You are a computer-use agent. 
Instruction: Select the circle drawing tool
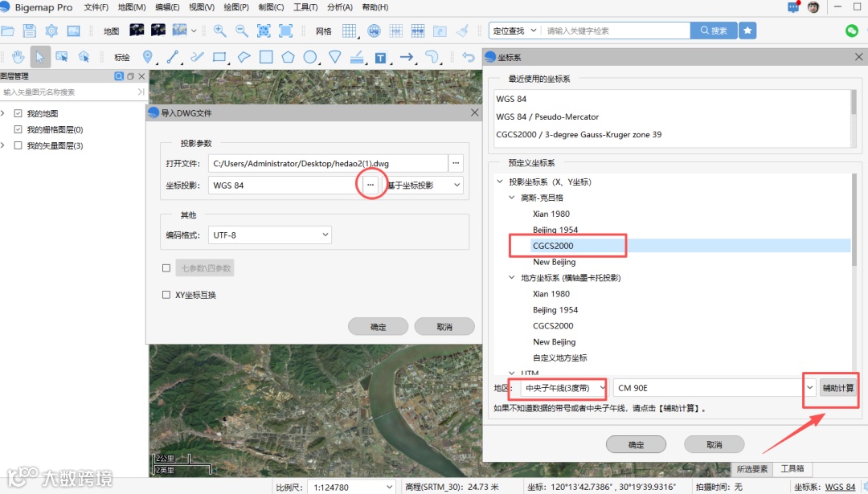tap(310, 56)
